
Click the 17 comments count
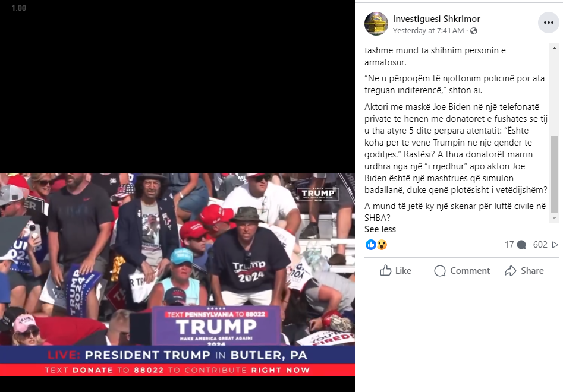click(509, 245)
